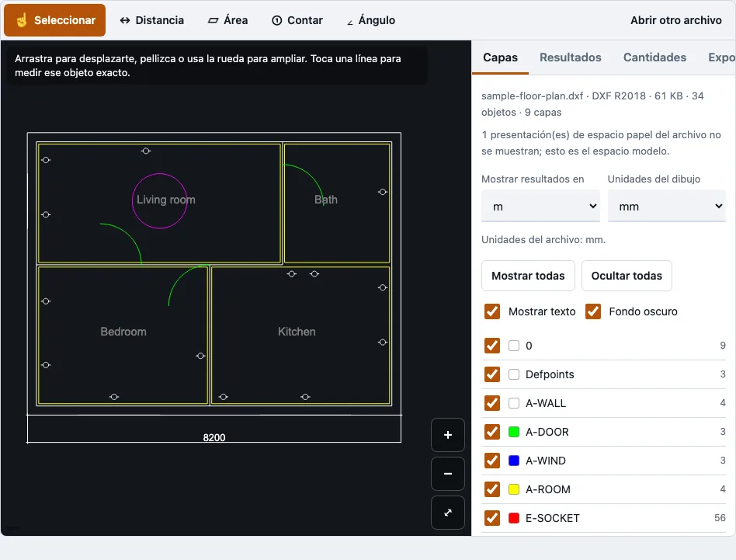Screen dimensions: 736x560
Task: Click the A-ROOM layer name
Action: [x=548, y=489]
